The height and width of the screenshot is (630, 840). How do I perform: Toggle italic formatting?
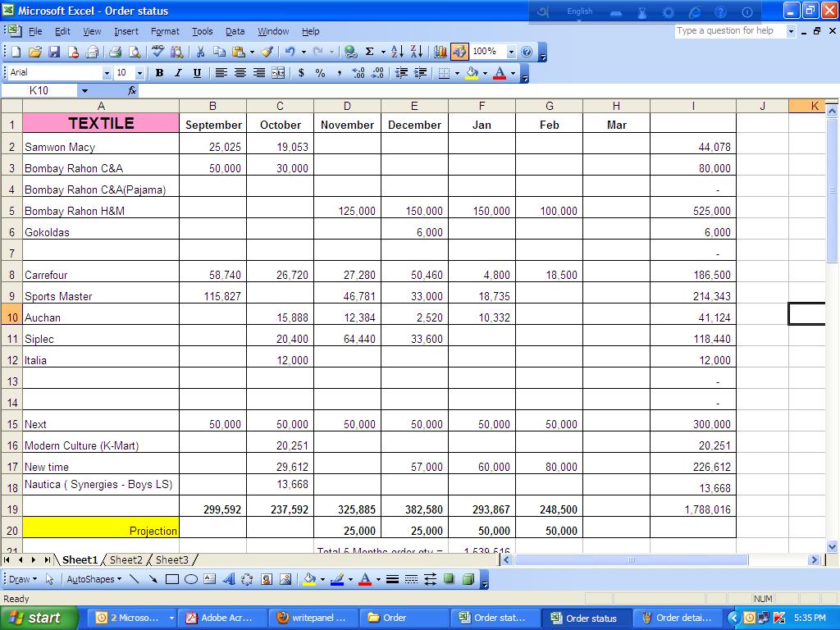[x=178, y=73]
